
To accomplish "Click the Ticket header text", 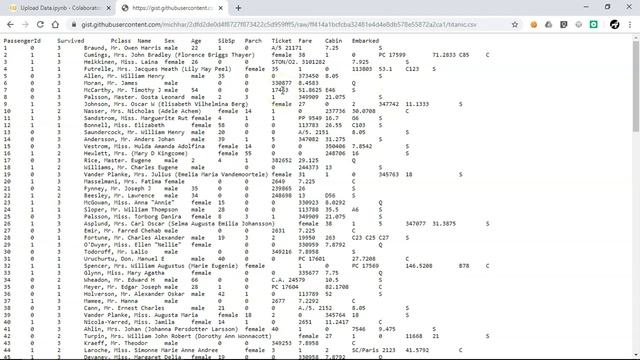I will click(x=282, y=41).
